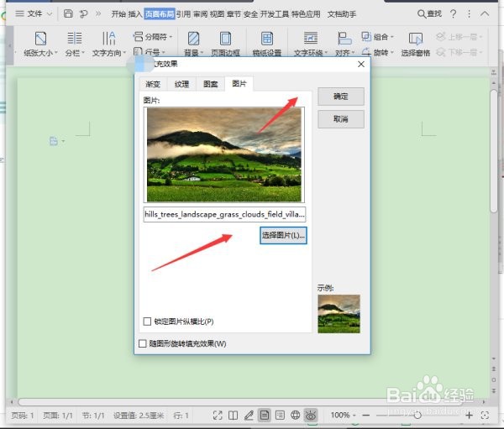Click the vertical scrollbar of the document

tap(494, 151)
